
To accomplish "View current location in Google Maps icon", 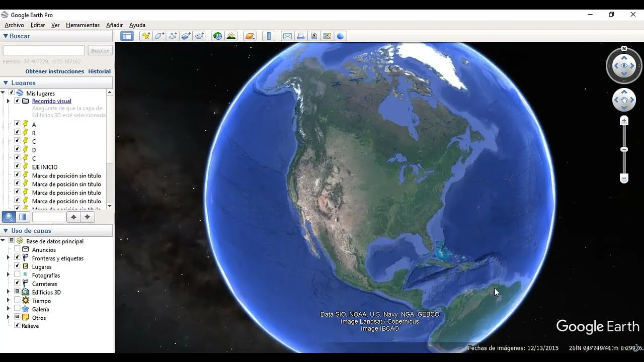I will 328,36.
